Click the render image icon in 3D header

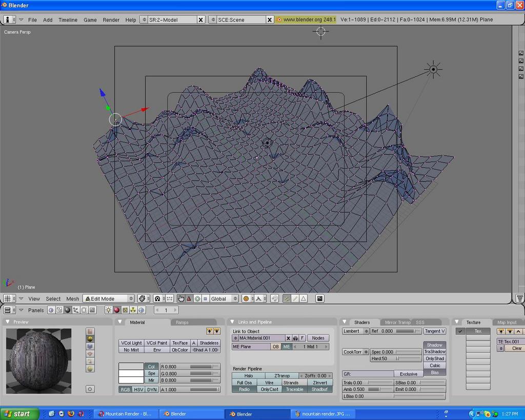point(320,298)
